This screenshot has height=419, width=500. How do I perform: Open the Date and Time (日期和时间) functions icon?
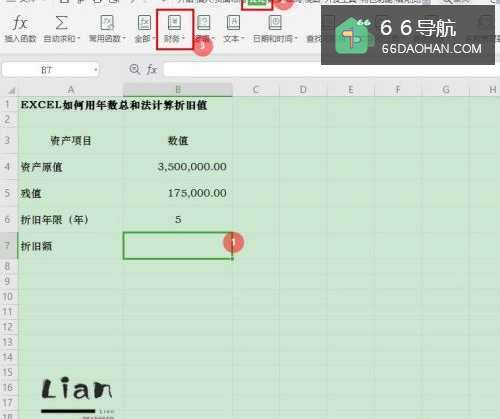tap(275, 23)
